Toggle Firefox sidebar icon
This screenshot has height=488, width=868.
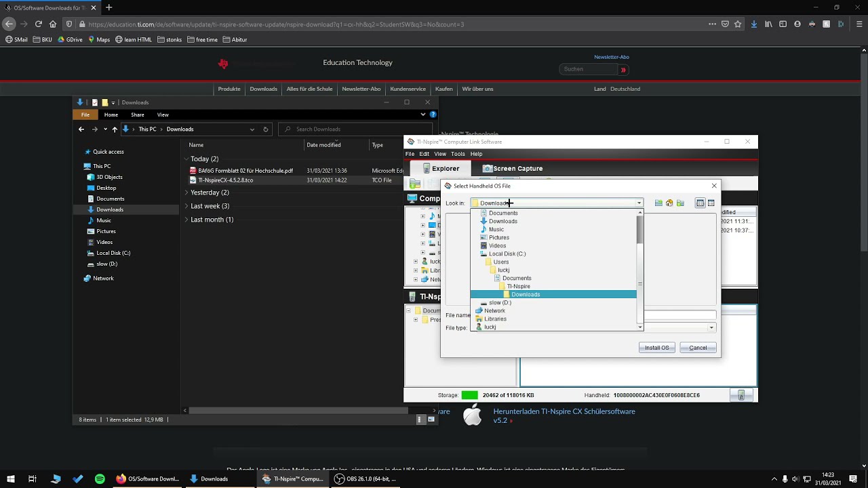pyautogui.click(x=783, y=24)
